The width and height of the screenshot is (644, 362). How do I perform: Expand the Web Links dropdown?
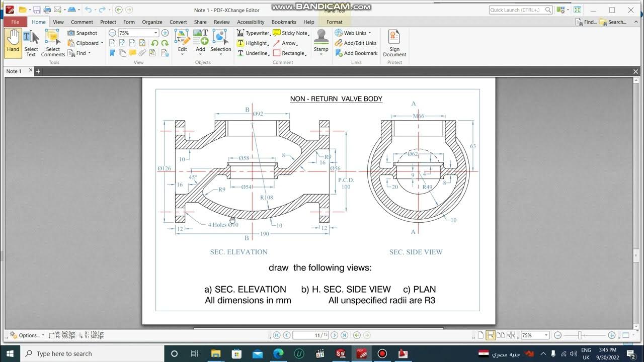pyautogui.click(x=369, y=33)
